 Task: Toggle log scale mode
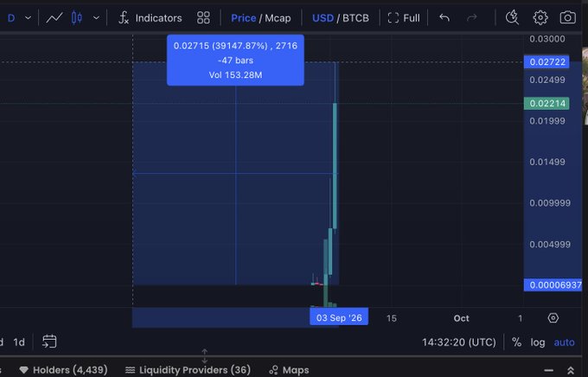point(537,342)
